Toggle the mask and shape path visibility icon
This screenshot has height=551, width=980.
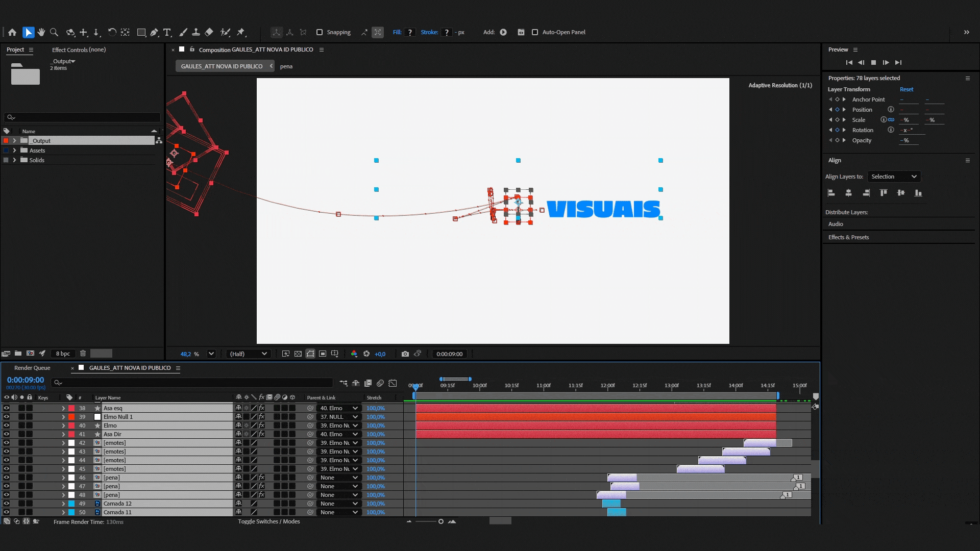tap(310, 354)
